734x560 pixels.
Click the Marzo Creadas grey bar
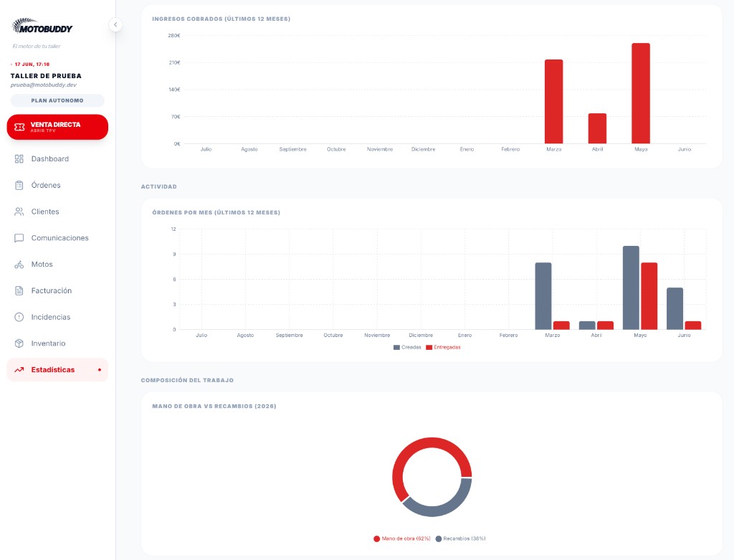click(543, 296)
